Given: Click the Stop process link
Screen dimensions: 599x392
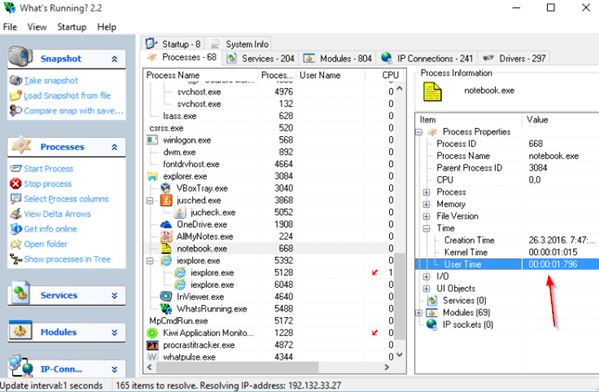Looking at the screenshot, I should click(48, 184).
